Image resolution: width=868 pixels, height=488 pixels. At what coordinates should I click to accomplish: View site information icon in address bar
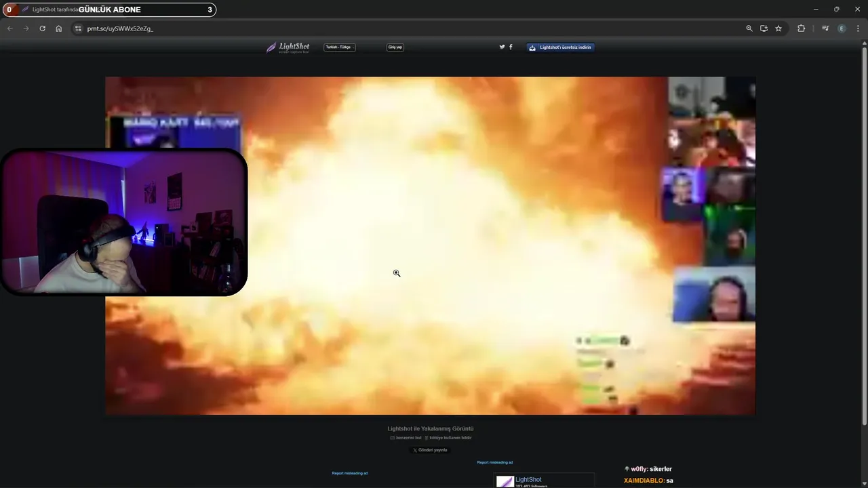click(x=78, y=28)
